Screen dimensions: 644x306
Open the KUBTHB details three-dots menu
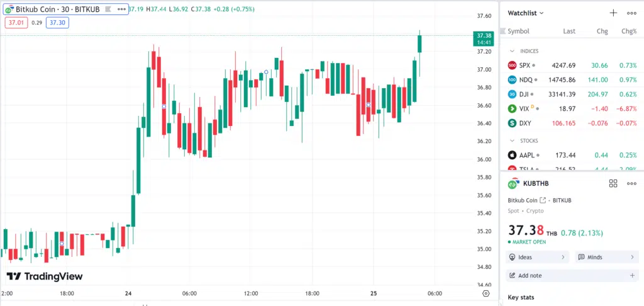[631, 183]
